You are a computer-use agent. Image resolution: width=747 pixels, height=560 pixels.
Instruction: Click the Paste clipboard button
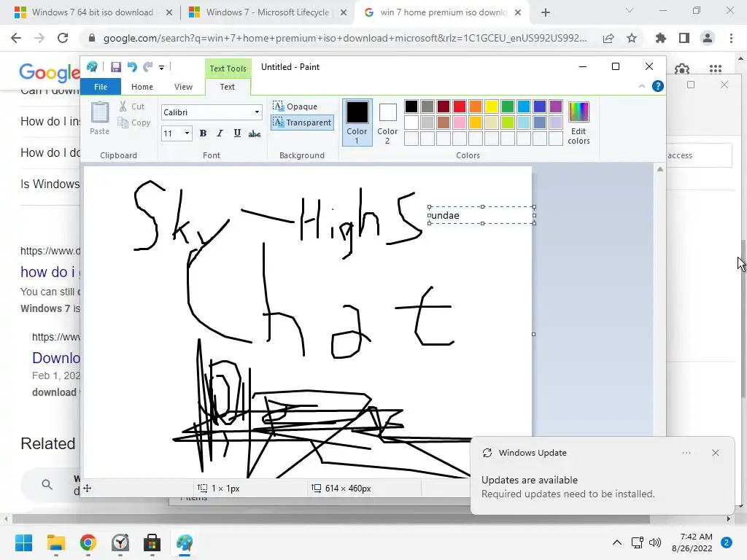click(99, 118)
